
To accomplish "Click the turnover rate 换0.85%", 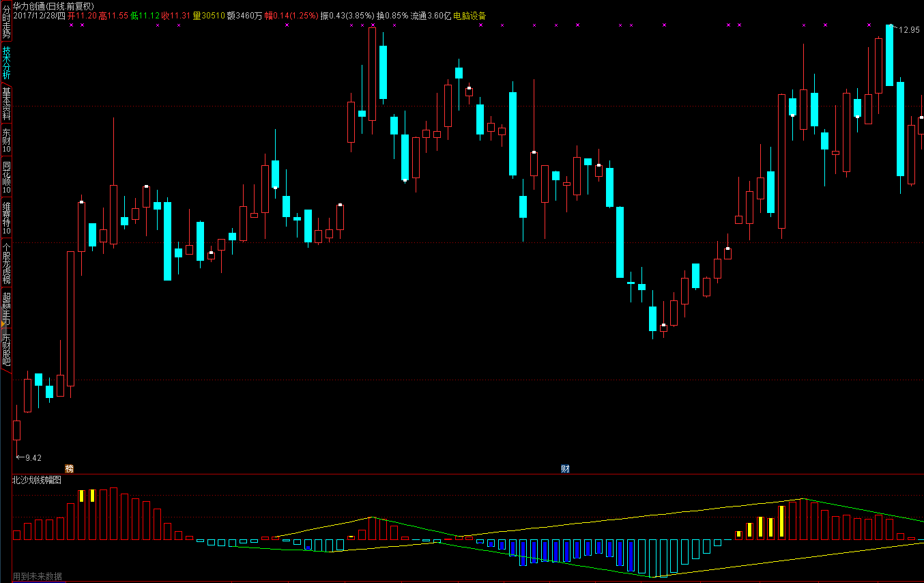I will click(392, 15).
